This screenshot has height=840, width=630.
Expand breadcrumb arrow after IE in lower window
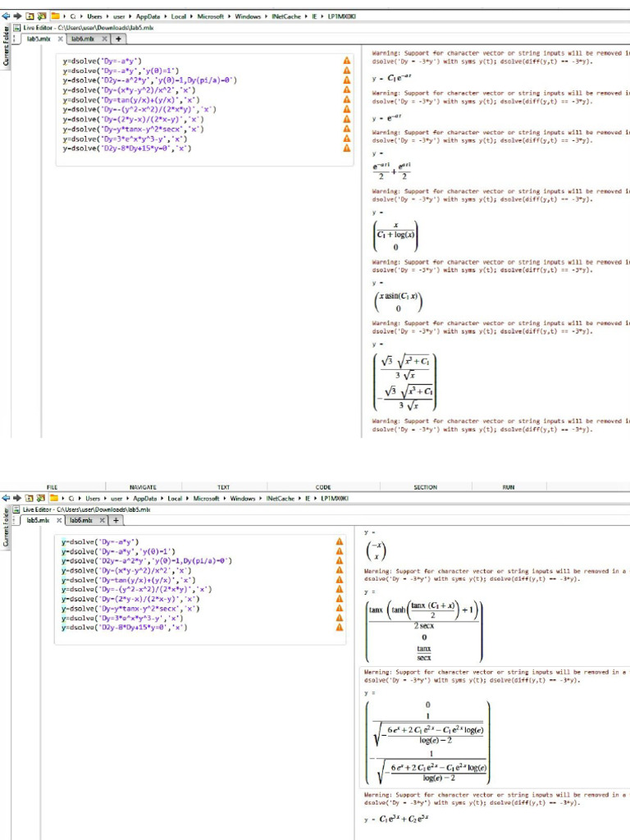316,498
